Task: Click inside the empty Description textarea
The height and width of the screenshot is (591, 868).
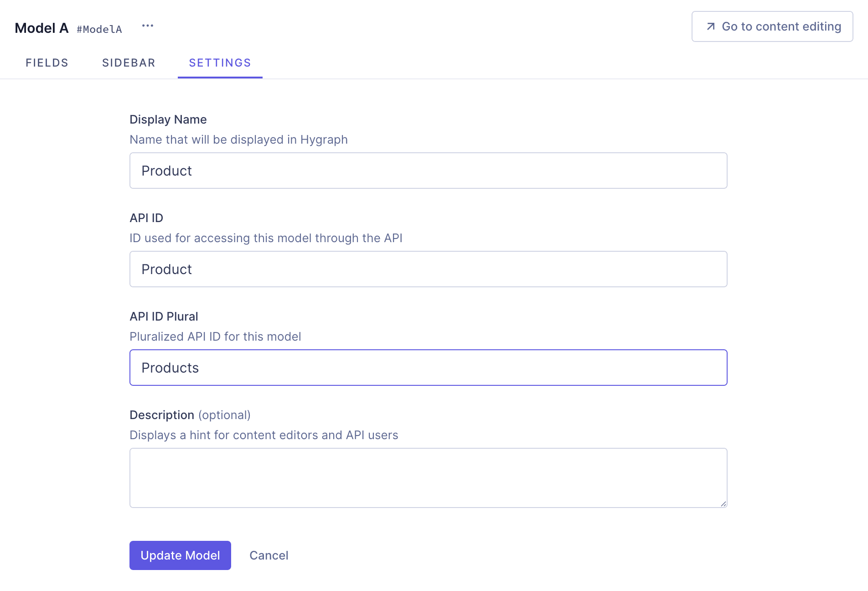Action: (x=428, y=477)
